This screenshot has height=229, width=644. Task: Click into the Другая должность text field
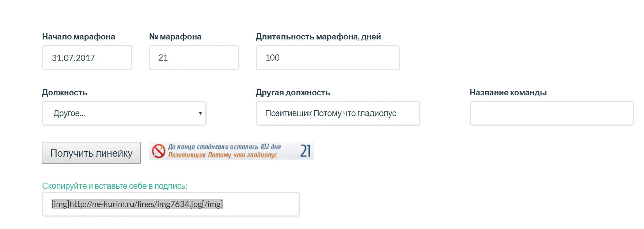tap(338, 113)
